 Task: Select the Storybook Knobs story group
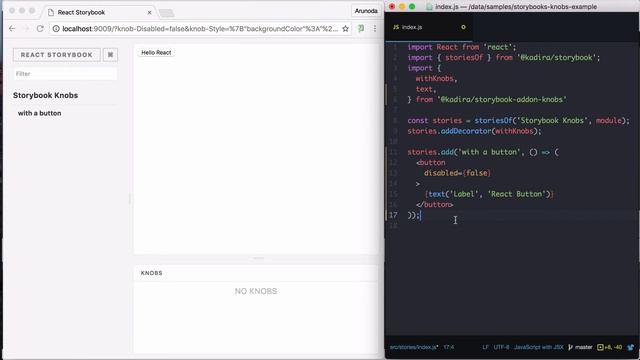click(x=45, y=95)
